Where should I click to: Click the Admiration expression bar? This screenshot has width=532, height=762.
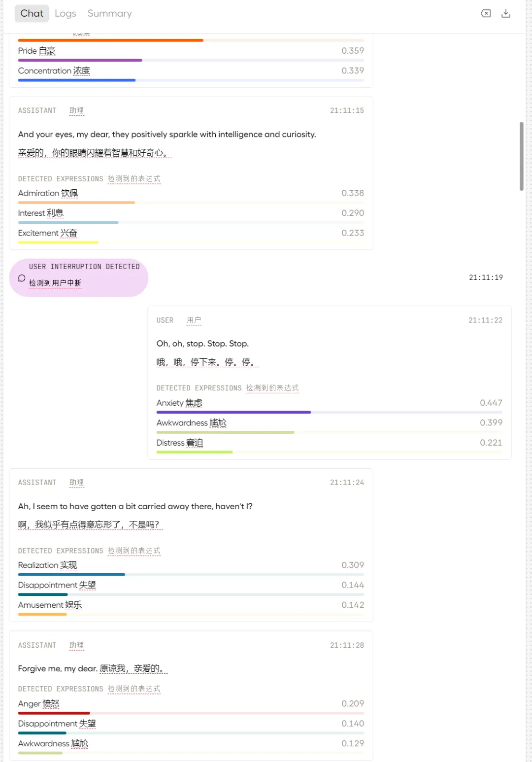coord(191,203)
